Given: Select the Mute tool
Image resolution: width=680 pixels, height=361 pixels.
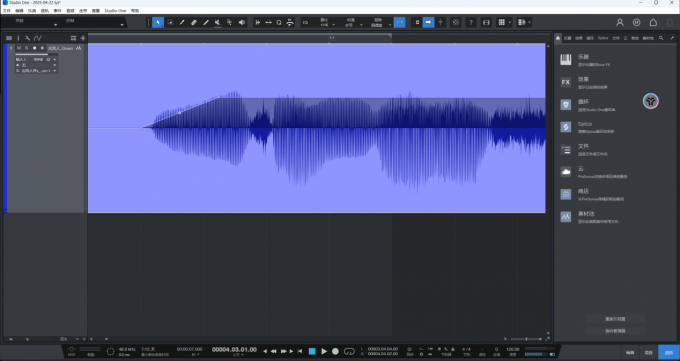Looking at the screenshot, I should point(218,23).
